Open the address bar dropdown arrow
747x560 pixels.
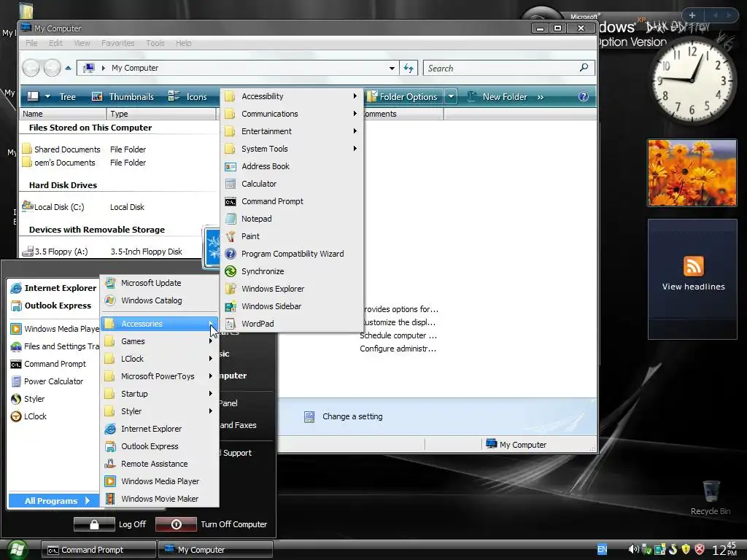pos(392,68)
